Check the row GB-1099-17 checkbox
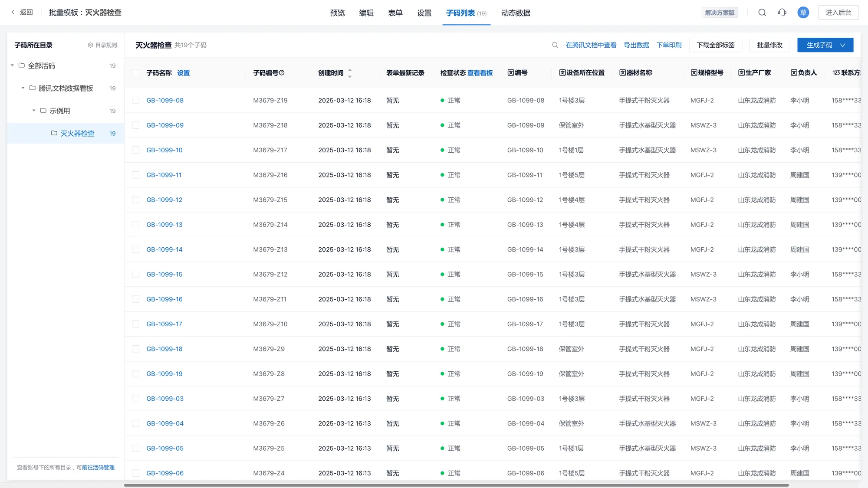Image resolution: width=868 pixels, height=488 pixels. 136,324
